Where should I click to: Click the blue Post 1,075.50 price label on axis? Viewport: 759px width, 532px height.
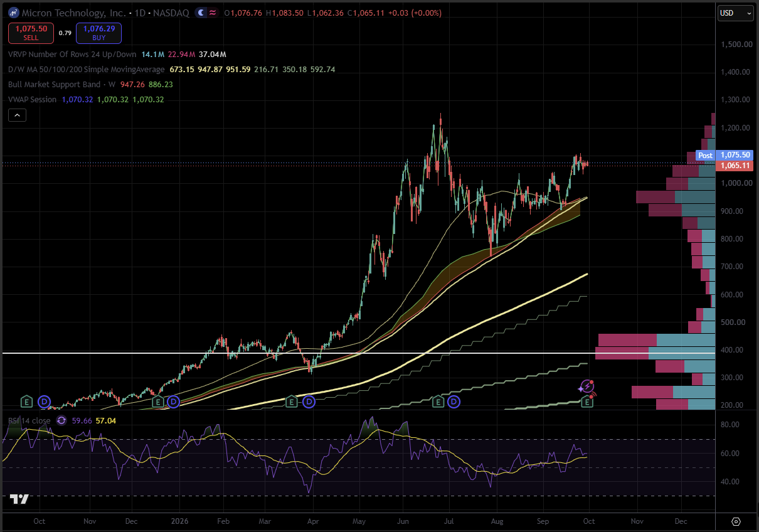(x=724, y=155)
